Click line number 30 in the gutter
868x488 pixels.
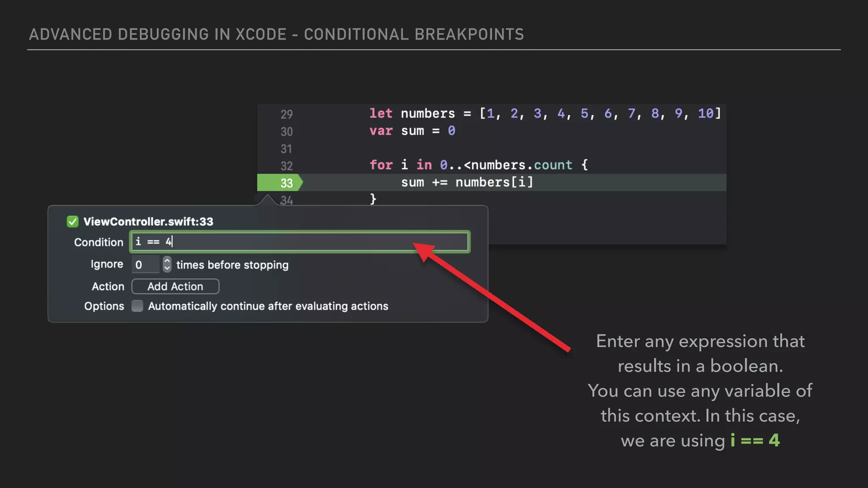[x=287, y=131]
